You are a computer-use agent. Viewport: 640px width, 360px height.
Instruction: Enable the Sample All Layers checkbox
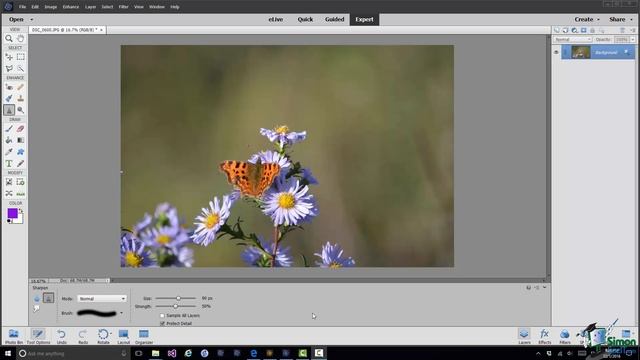162,316
